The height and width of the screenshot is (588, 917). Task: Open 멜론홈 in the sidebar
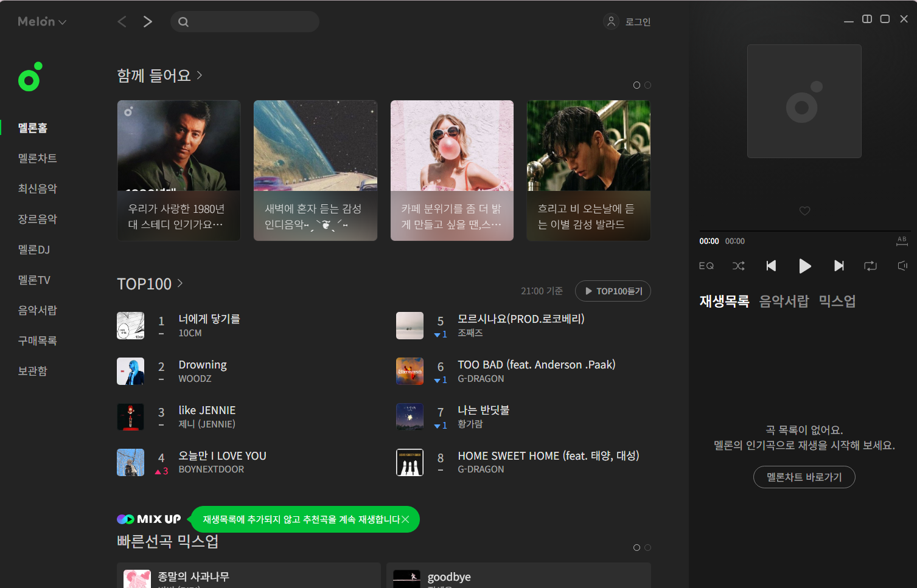33,128
